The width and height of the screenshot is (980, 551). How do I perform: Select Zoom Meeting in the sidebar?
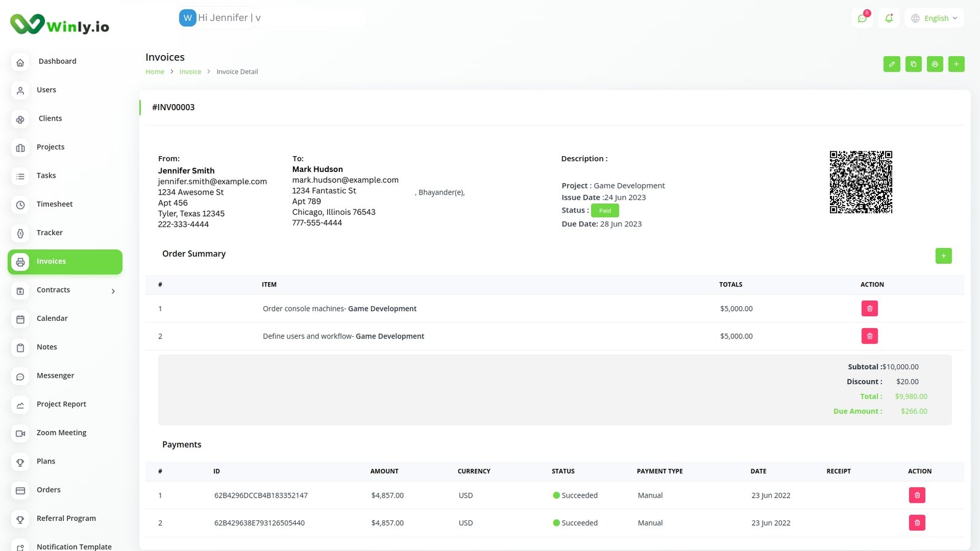click(x=61, y=433)
